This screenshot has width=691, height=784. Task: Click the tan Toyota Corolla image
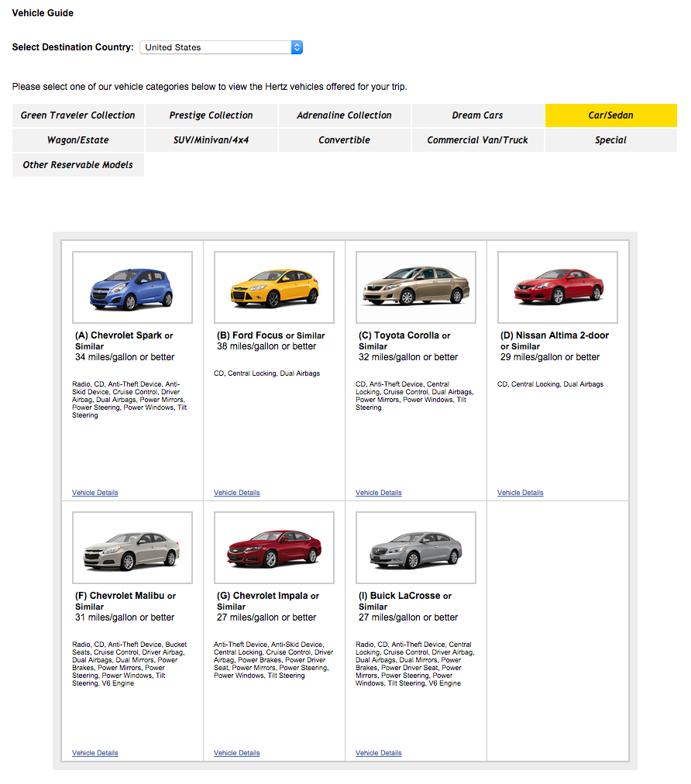tap(416, 287)
